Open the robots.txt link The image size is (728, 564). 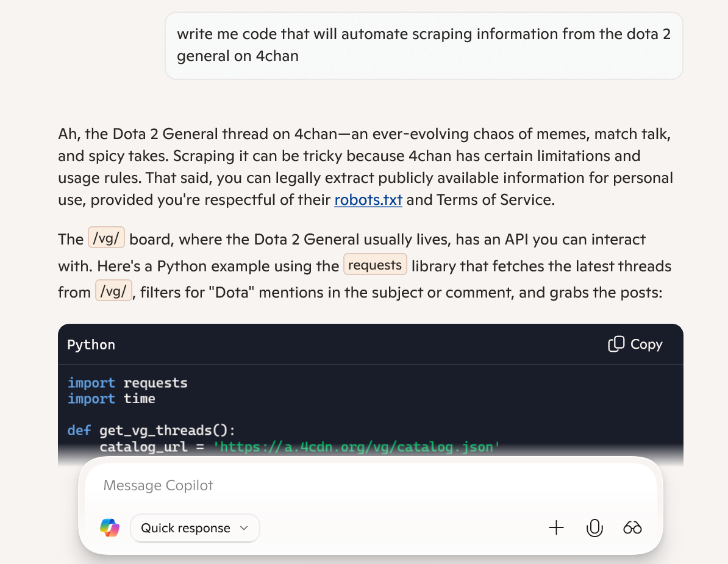tap(368, 199)
